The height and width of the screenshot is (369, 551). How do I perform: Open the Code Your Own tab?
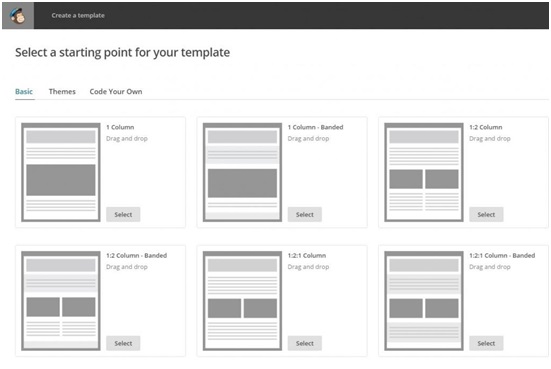[116, 92]
